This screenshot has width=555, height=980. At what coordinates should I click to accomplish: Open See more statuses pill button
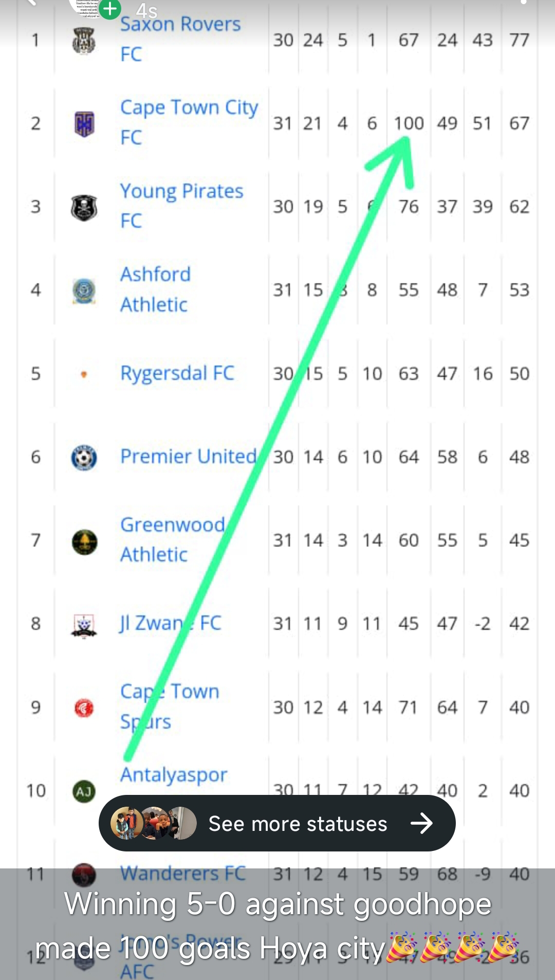[277, 823]
